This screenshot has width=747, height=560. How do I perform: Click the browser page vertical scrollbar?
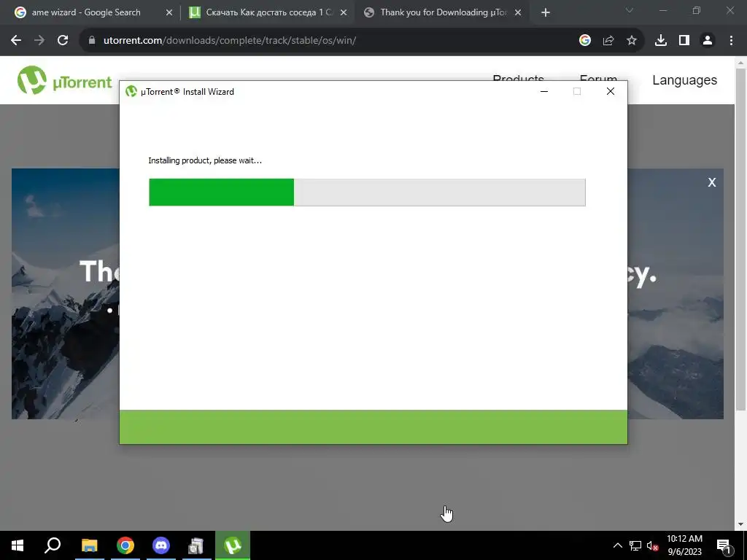click(740, 238)
